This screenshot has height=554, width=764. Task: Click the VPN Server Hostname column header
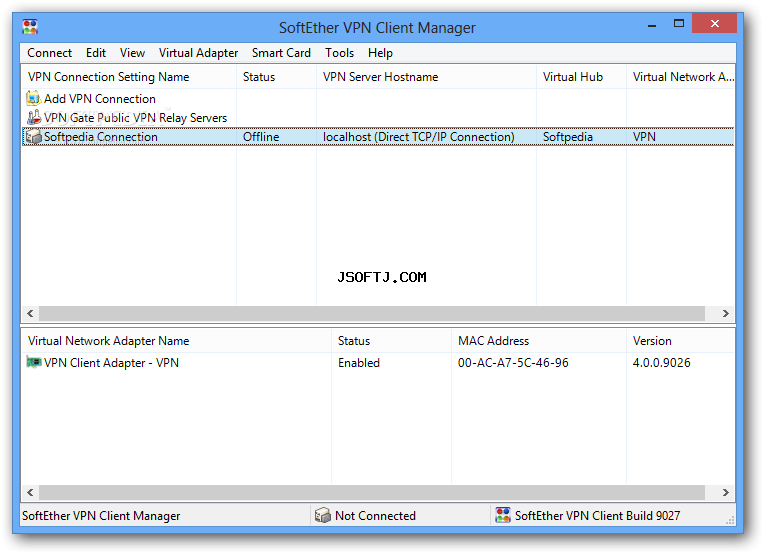click(x=426, y=77)
